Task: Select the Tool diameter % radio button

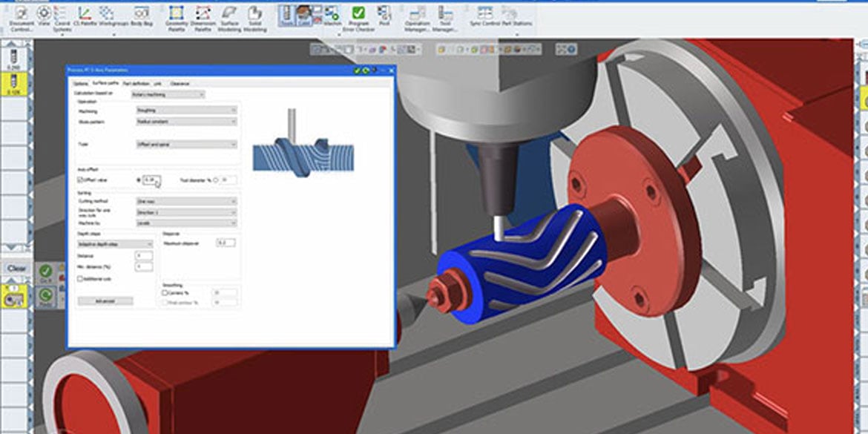Action: [215, 180]
